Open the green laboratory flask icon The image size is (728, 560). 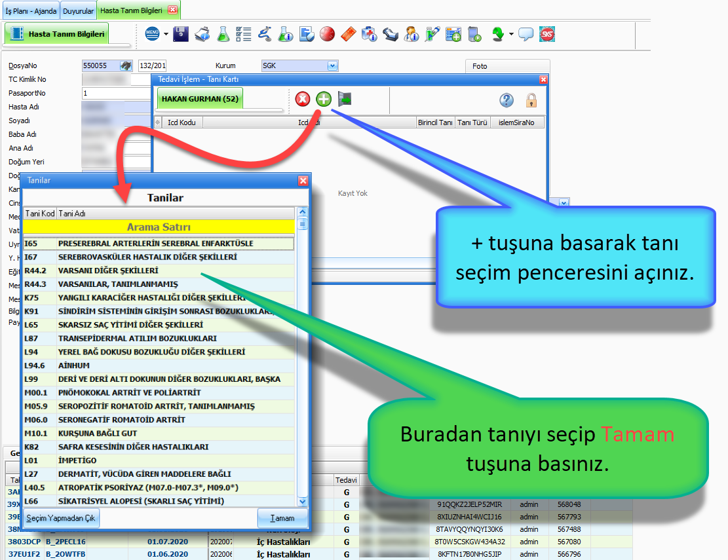[223, 34]
